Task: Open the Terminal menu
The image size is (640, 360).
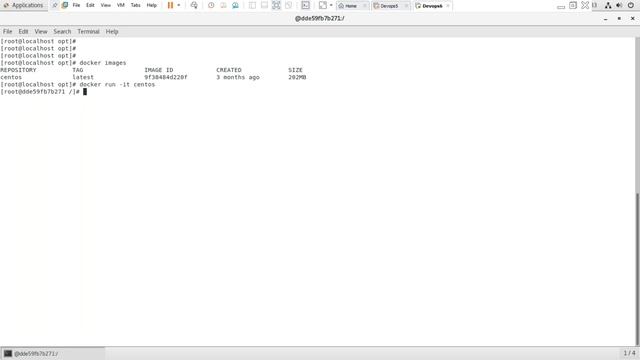Action: (88, 31)
